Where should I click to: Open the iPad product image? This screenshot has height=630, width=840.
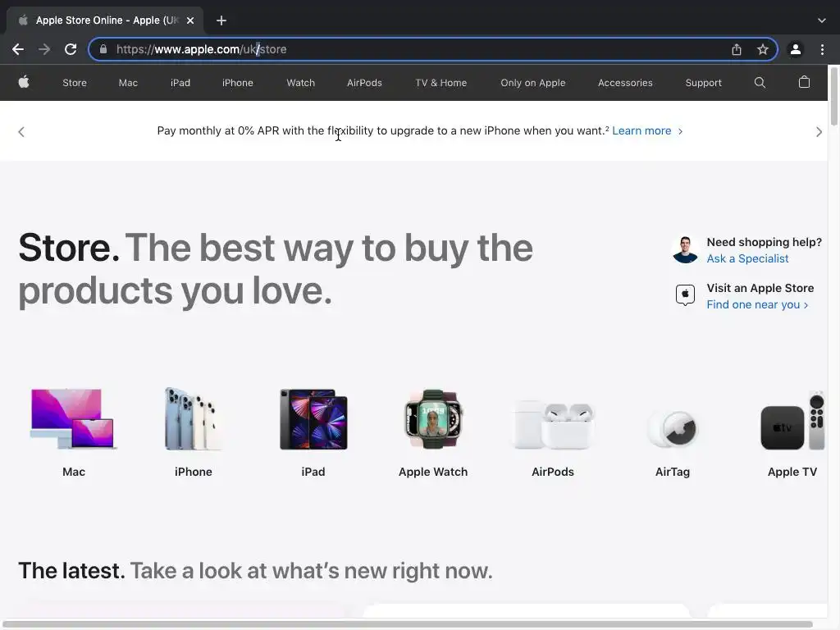coord(313,419)
